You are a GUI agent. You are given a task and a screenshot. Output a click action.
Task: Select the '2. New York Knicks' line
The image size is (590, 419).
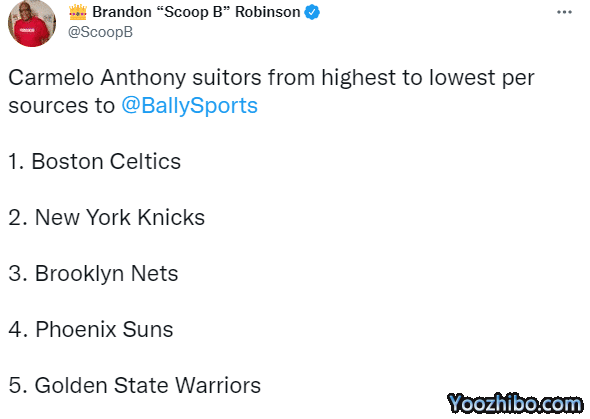point(106,217)
